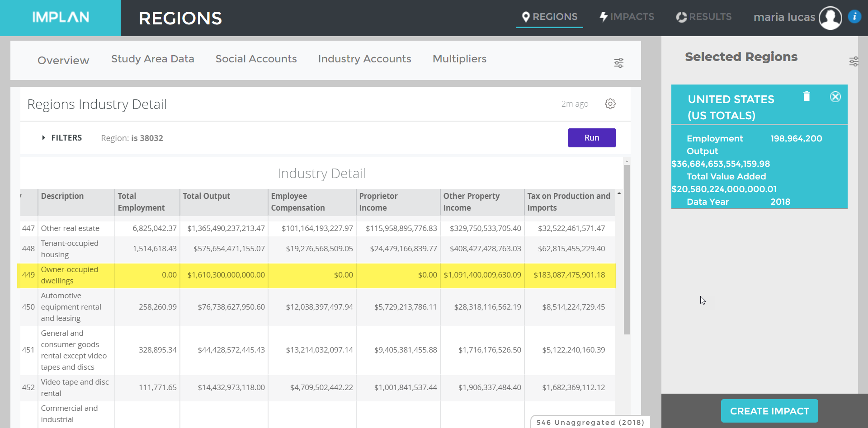Open the maria lucas account name
868x428 pixels.
coord(784,17)
